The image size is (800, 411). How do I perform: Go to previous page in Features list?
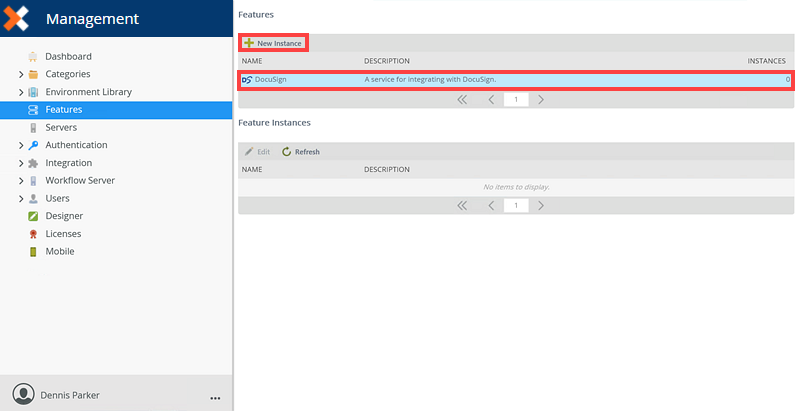(x=491, y=99)
